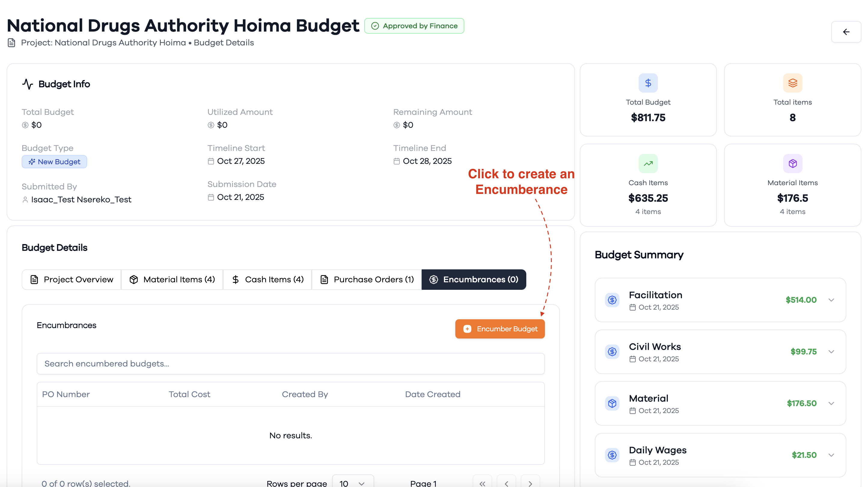Click the Encumber Budget button
Image resolution: width=868 pixels, height=487 pixels.
pos(500,329)
